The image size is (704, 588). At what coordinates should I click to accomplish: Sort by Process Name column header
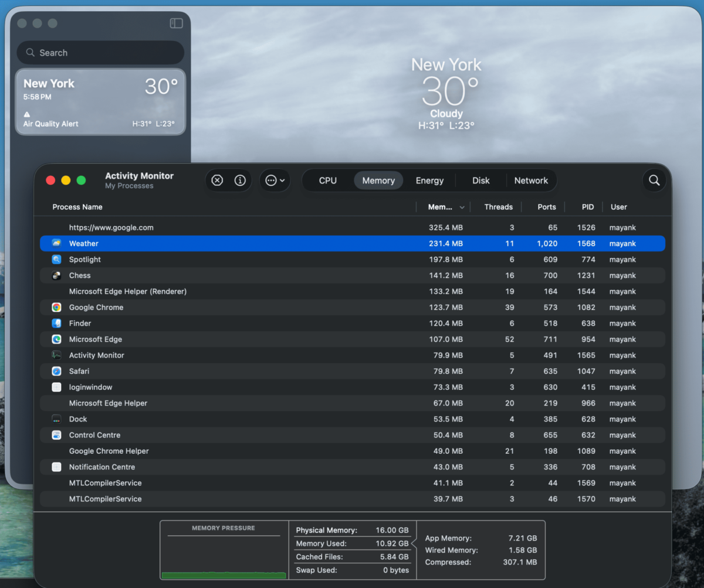point(77,207)
